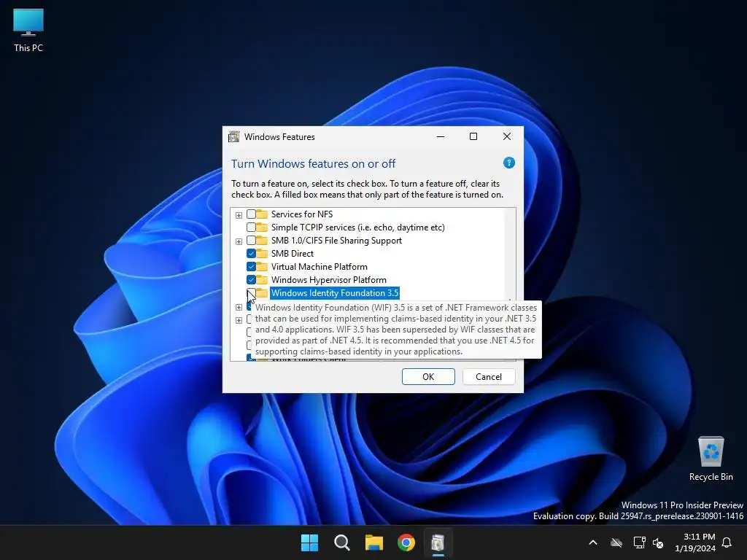Enable Simple TCPIP services checkbox
The width and height of the screenshot is (747, 560).
251,227
